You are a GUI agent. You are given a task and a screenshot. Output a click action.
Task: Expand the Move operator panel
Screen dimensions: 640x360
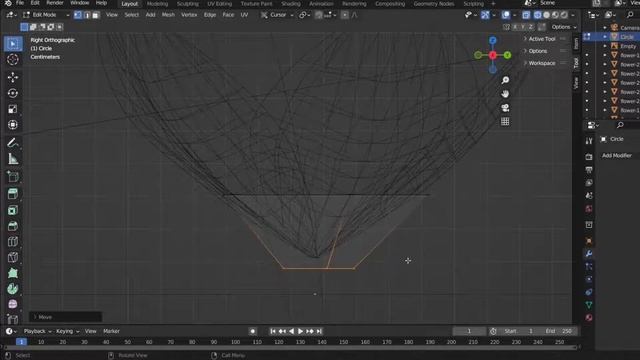[x=65, y=317]
